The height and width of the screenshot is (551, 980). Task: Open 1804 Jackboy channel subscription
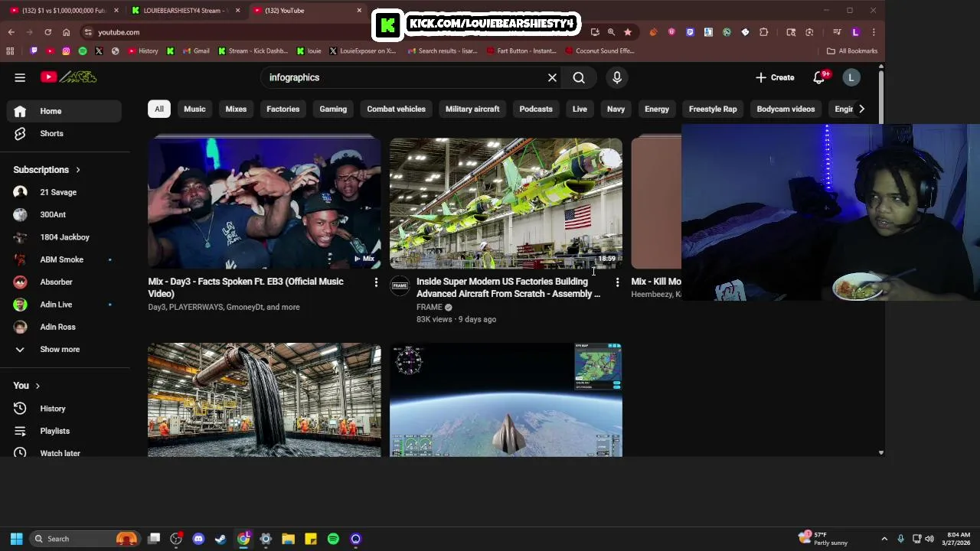[64, 237]
